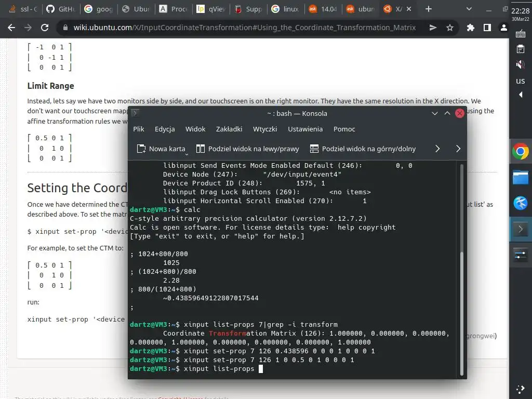The image size is (532, 399).
Task: Open Konsole's Plik menu
Action: point(138,129)
